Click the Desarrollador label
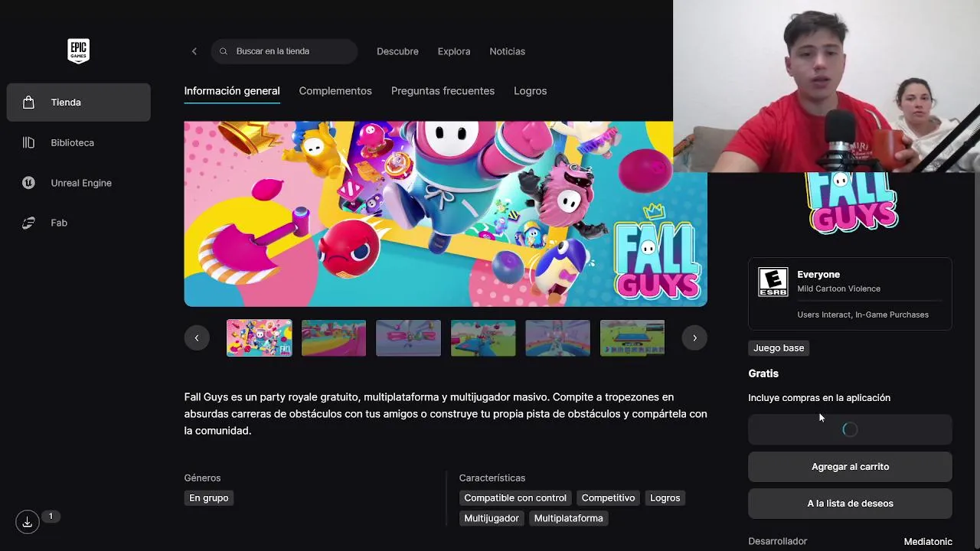The image size is (980, 551). click(778, 542)
